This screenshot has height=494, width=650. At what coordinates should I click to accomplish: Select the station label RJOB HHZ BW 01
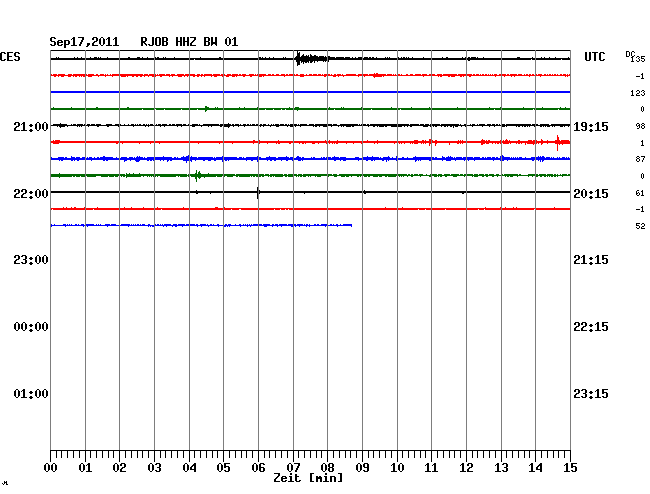click(189, 42)
